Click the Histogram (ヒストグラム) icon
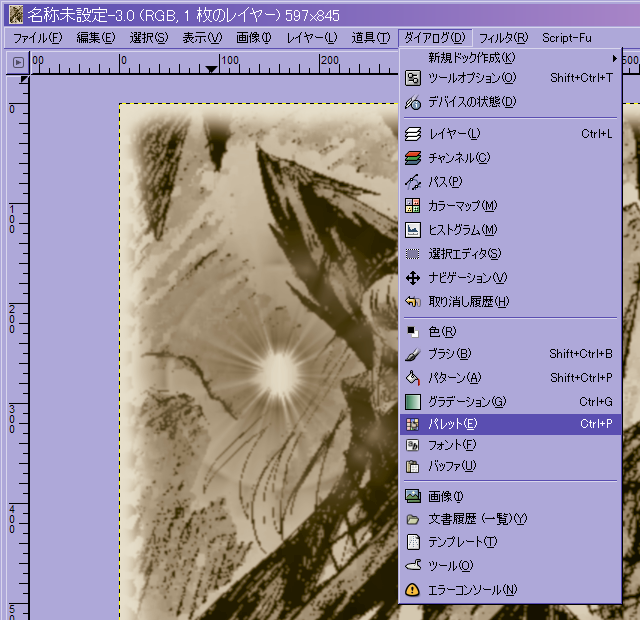Viewport: 640px width, 620px height. point(413,230)
